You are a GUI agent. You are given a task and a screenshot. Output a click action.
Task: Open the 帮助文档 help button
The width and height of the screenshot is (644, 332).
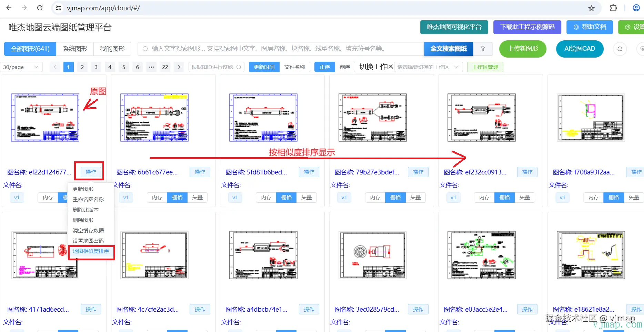[590, 27]
